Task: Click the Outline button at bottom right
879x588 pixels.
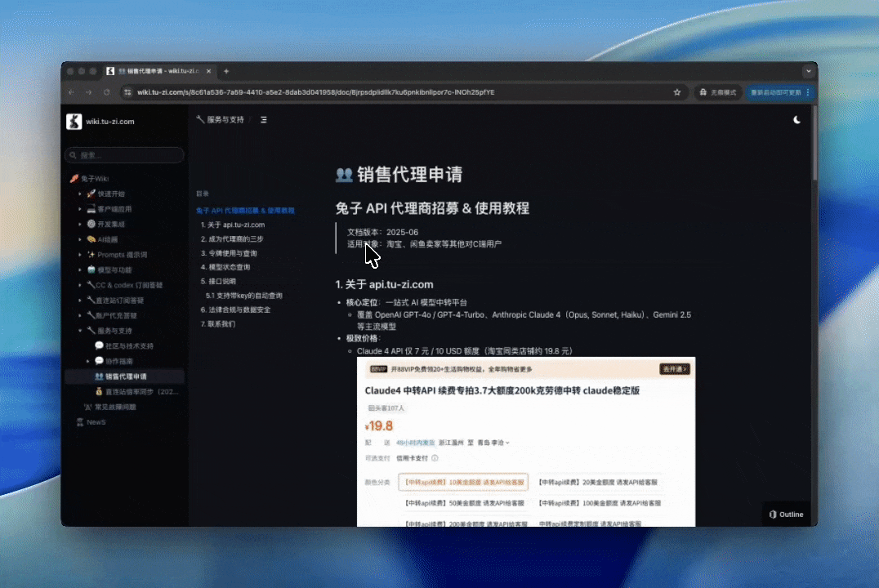Action: [785, 514]
